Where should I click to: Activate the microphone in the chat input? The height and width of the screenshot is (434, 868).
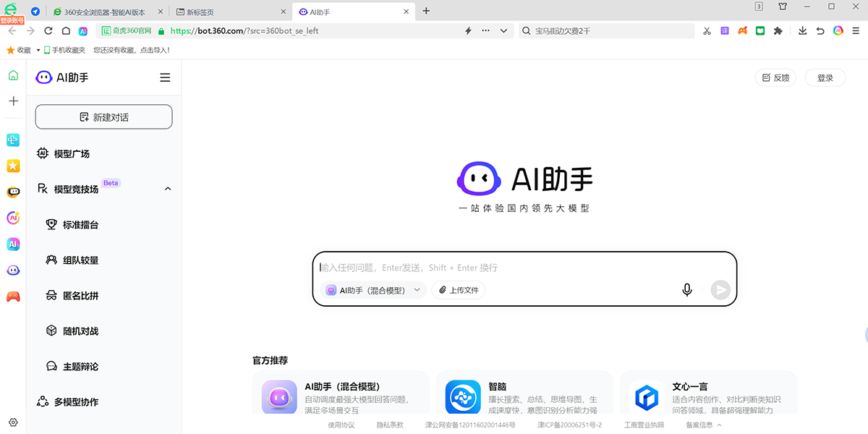point(686,289)
